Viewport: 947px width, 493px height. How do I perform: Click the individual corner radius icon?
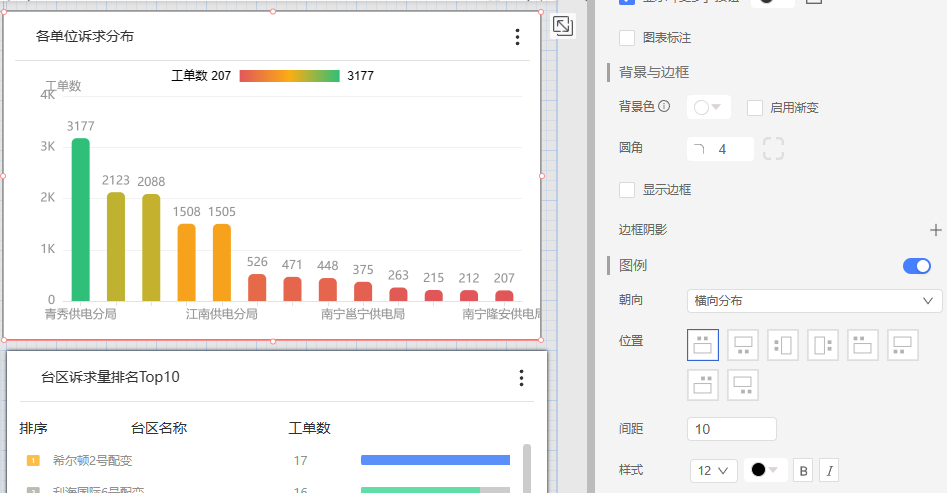(773, 149)
